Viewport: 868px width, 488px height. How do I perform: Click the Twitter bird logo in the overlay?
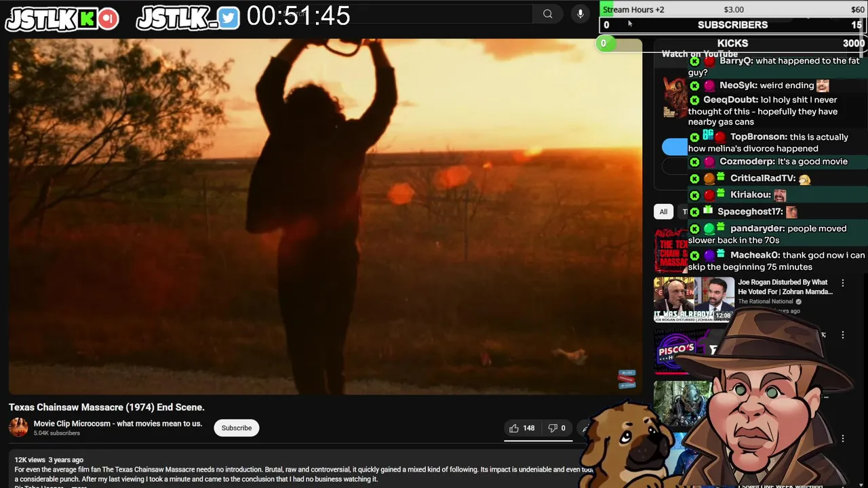point(229,18)
